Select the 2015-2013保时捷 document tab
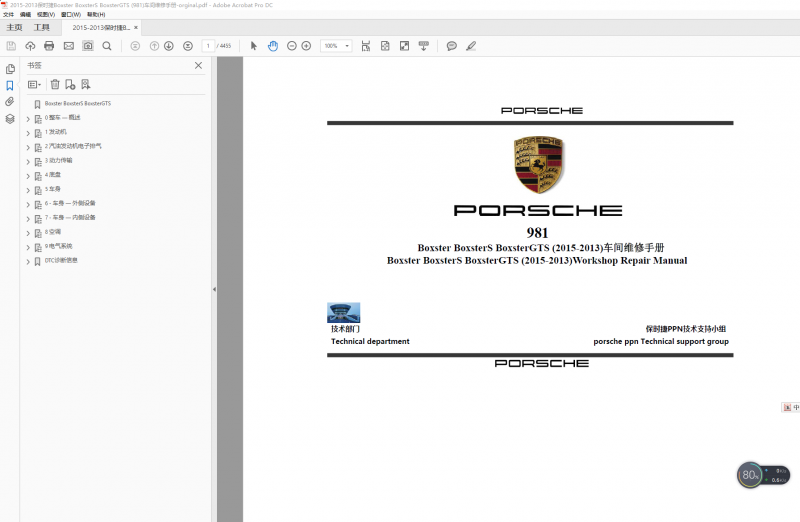This screenshot has width=800, height=522. pyautogui.click(x=101, y=28)
